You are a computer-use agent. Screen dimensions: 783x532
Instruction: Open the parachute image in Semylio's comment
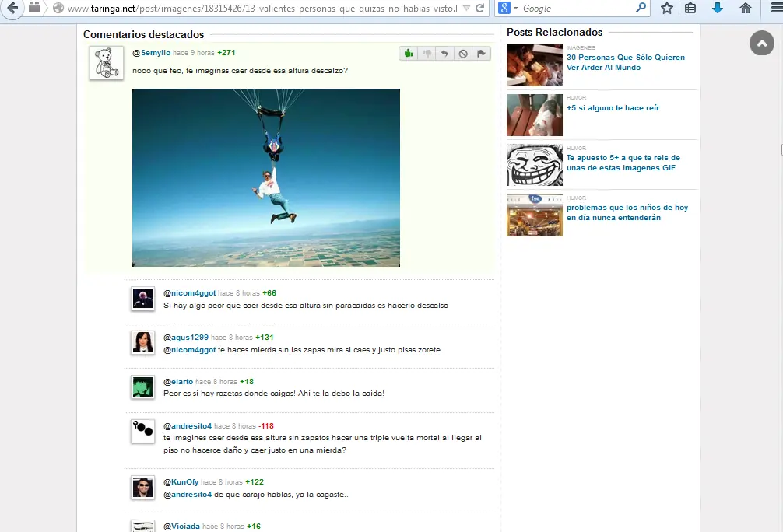[266, 177]
